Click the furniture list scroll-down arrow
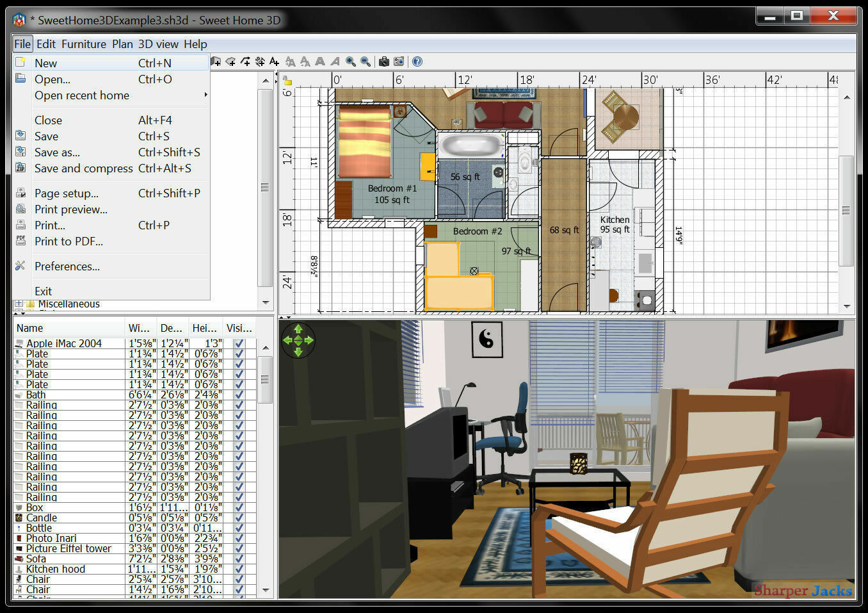Screen dimensions: 868x613 (266, 591)
